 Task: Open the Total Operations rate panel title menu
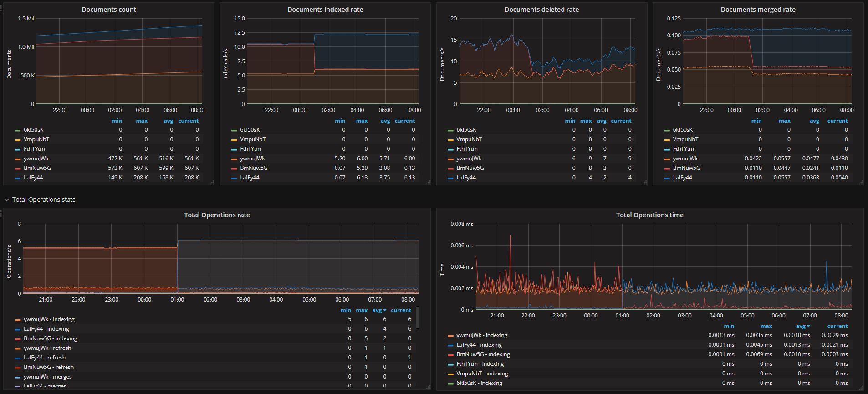(x=217, y=215)
